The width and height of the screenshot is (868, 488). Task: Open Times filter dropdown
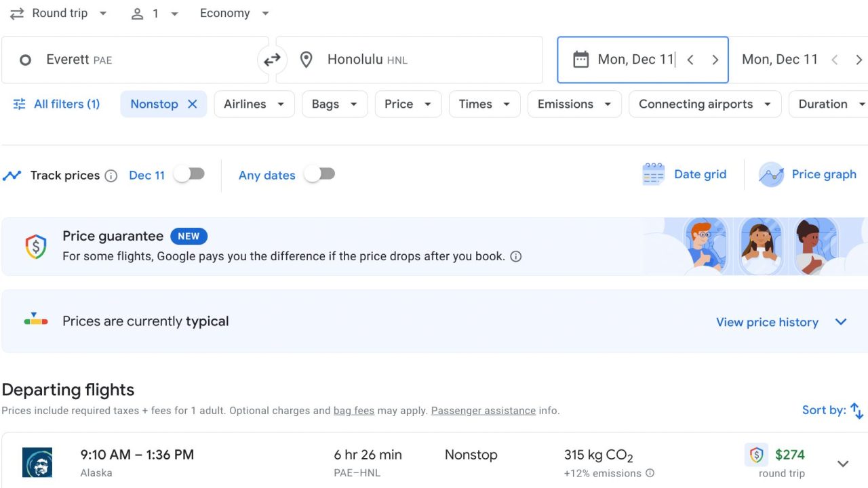pyautogui.click(x=485, y=104)
